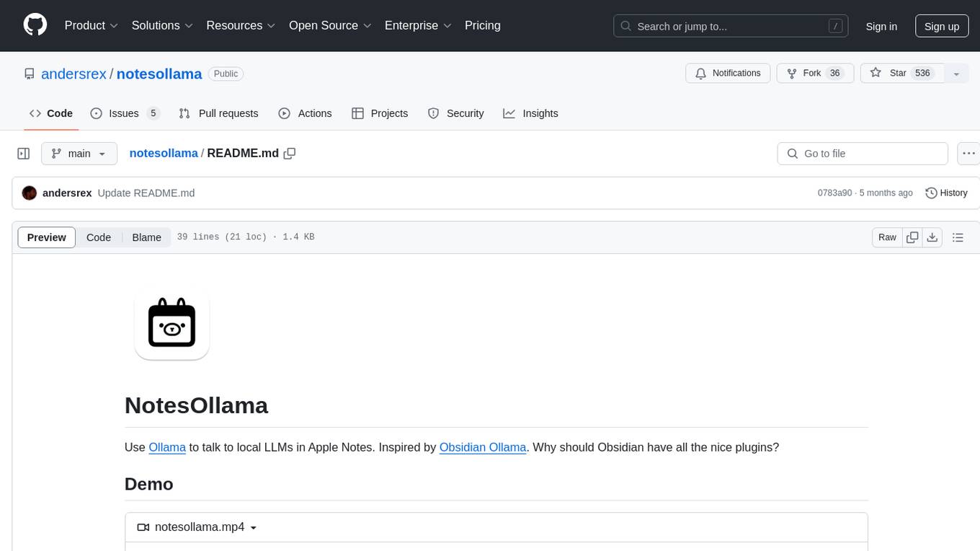980x551 pixels.
Task: Select the Blame view
Action: click(x=146, y=237)
